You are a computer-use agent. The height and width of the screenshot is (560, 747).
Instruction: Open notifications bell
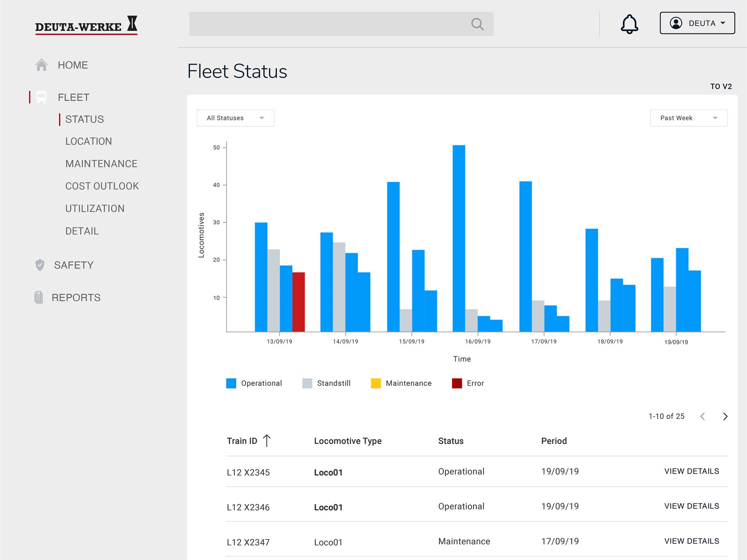(629, 24)
